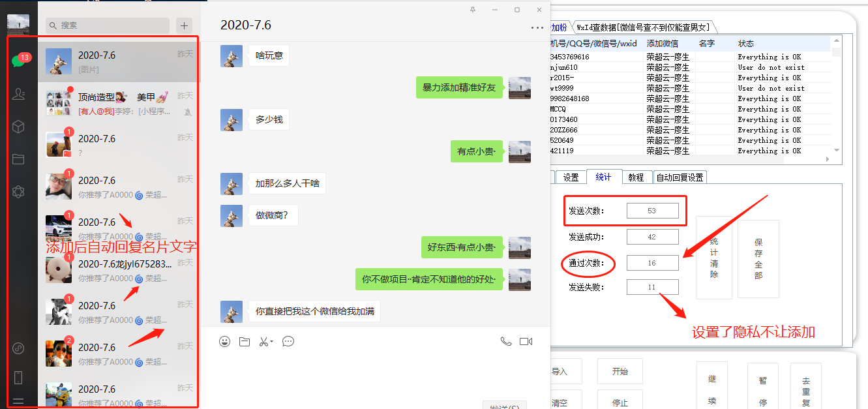Click the 统计清除 button
Image resolution: width=868 pixels, height=409 pixels.
(714, 258)
